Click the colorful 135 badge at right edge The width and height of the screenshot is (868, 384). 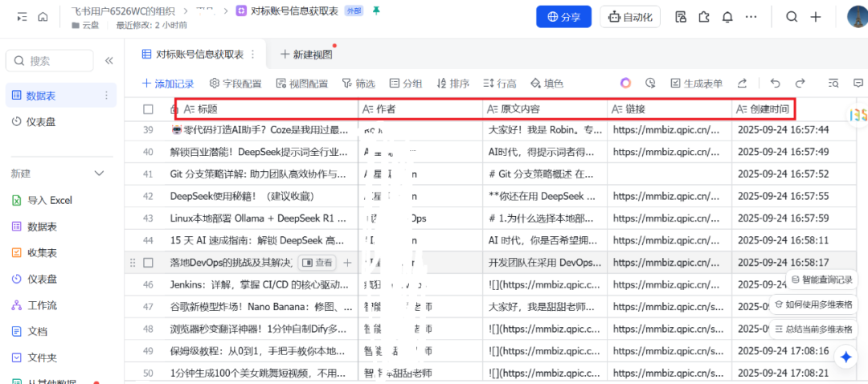[x=858, y=114]
